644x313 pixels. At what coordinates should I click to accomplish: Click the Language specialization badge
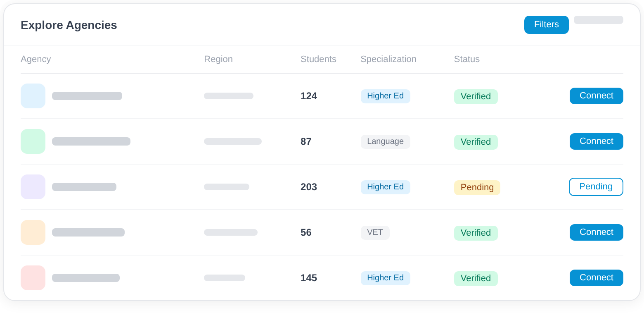coord(385,141)
